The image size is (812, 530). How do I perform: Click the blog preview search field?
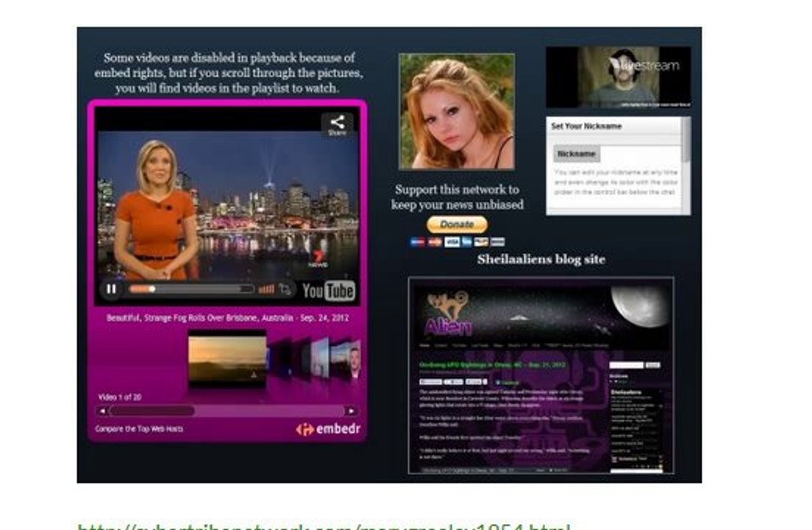pos(626,365)
